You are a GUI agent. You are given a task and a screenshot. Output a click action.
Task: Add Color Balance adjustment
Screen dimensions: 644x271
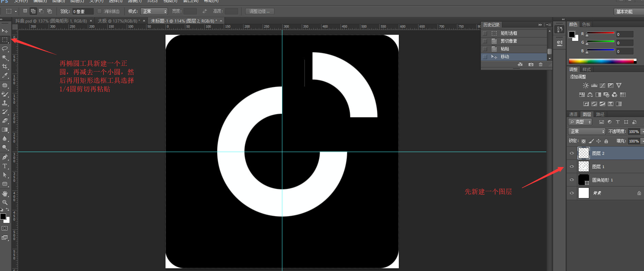tap(590, 95)
